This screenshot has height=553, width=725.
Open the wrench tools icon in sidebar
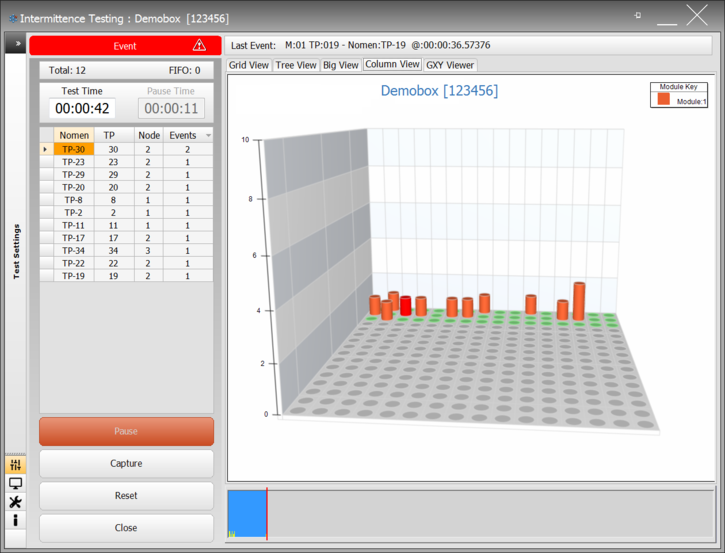click(x=15, y=502)
